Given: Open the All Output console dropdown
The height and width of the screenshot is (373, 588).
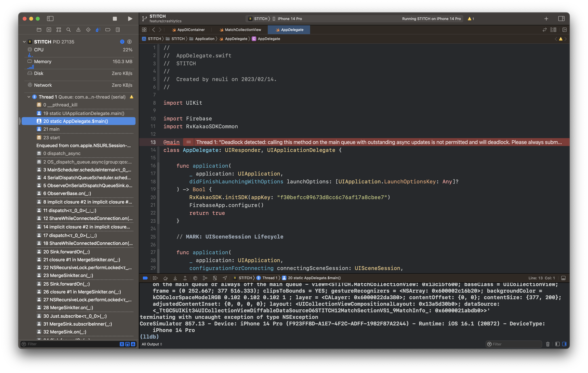Looking at the screenshot, I should pos(152,344).
